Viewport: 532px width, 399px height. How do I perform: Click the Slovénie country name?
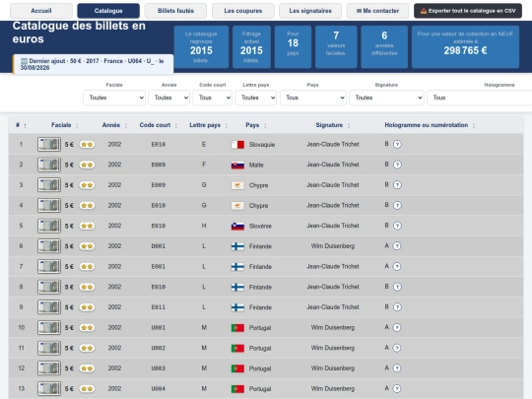point(260,226)
